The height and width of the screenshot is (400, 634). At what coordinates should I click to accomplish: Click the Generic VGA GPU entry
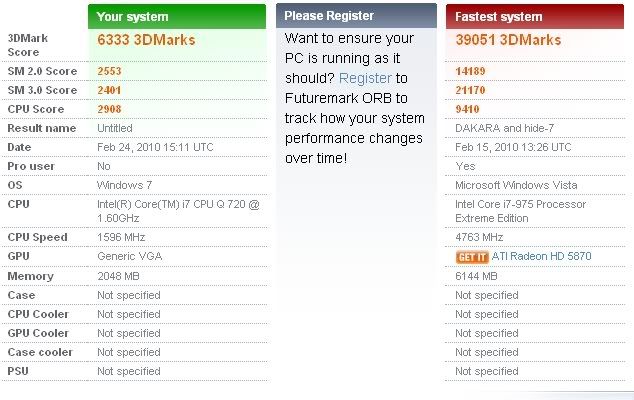click(x=130, y=256)
